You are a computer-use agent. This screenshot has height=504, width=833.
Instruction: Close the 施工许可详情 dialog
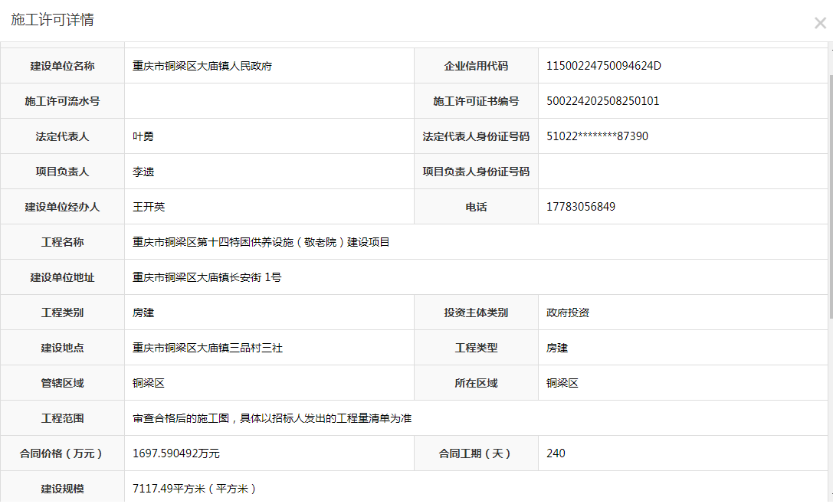click(819, 23)
